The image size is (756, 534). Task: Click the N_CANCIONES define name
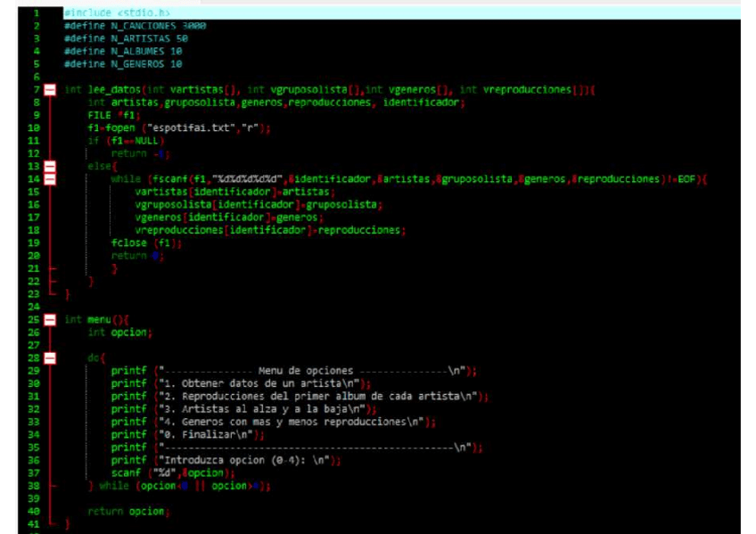(x=144, y=27)
